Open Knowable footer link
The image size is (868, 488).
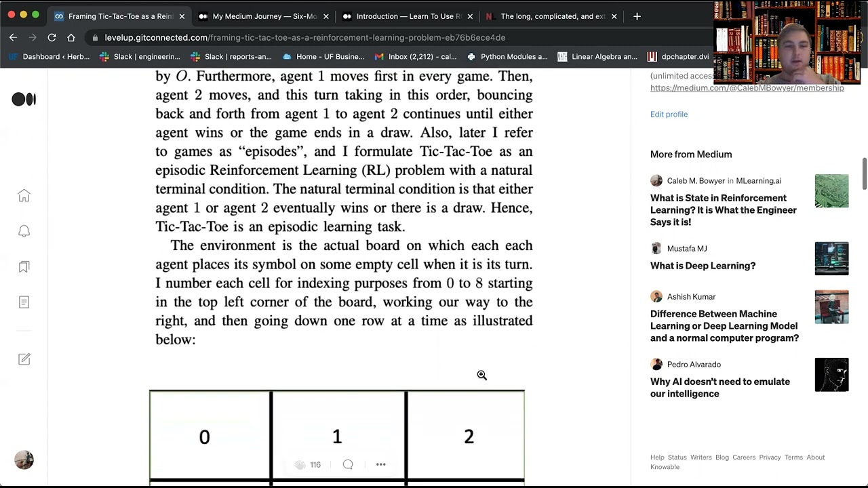tap(665, 467)
